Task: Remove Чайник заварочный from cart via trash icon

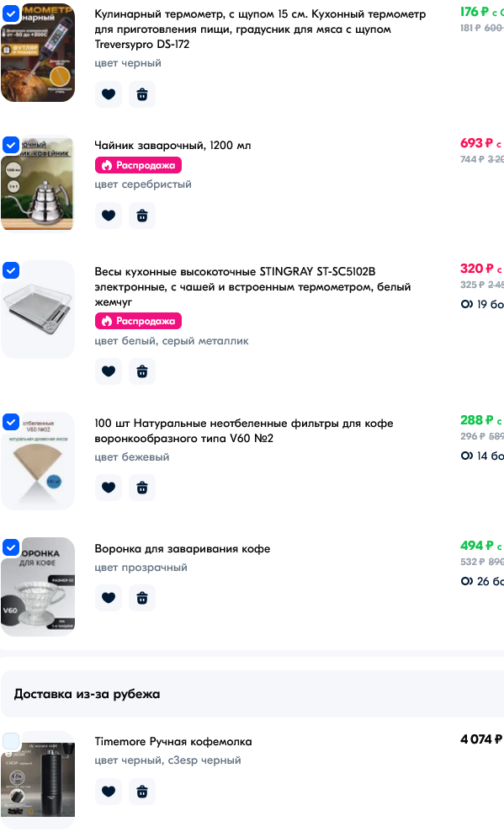Action: point(142,216)
